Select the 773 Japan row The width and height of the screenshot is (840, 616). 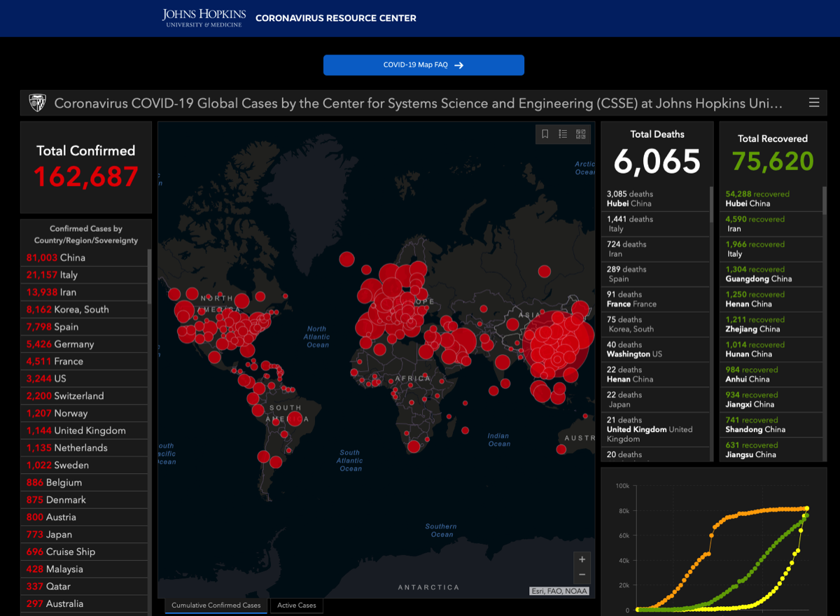pyautogui.click(x=84, y=534)
